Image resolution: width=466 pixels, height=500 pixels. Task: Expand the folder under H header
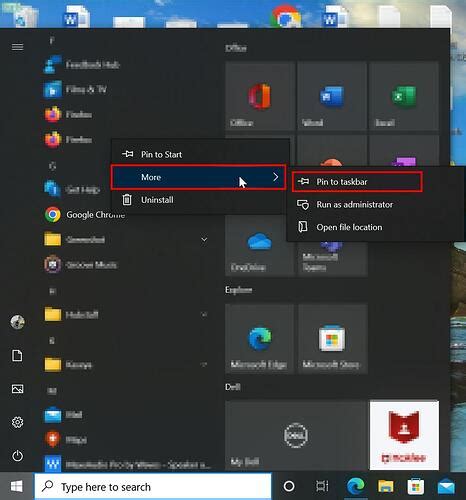[x=204, y=314]
